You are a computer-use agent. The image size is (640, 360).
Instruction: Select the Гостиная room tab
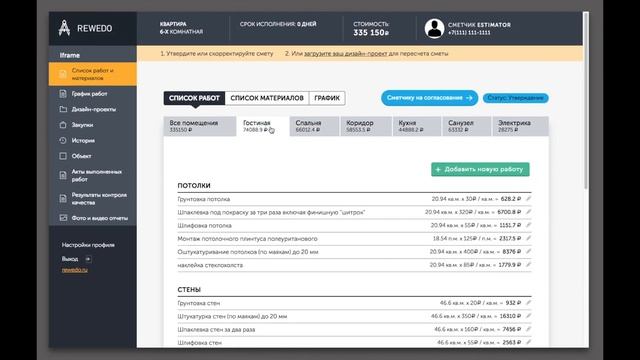263,126
